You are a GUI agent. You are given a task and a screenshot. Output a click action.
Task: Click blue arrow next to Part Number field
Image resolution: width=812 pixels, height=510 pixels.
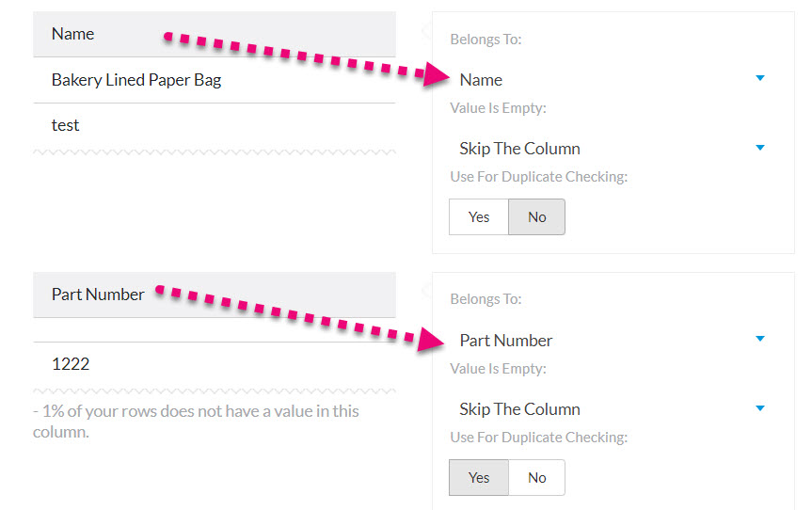click(x=759, y=339)
